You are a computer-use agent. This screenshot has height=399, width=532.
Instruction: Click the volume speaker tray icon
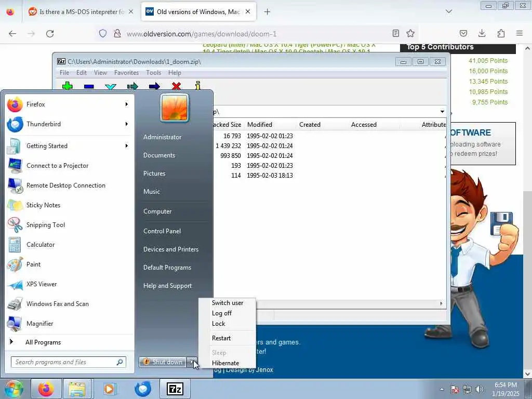click(480, 389)
